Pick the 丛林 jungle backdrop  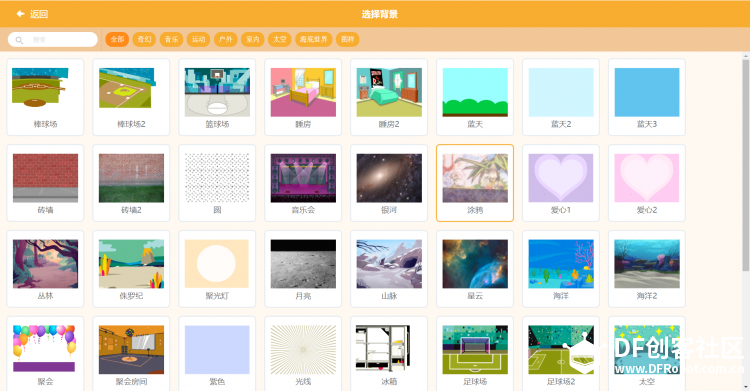click(45, 269)
